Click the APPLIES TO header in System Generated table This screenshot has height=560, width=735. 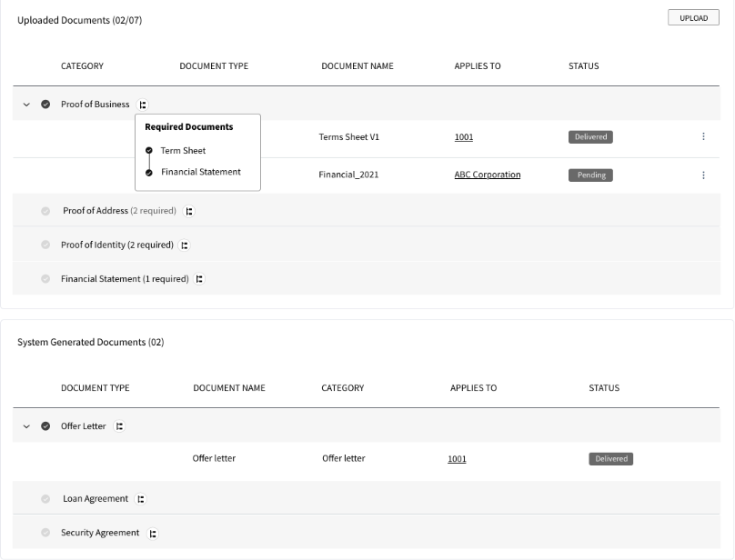473,388
